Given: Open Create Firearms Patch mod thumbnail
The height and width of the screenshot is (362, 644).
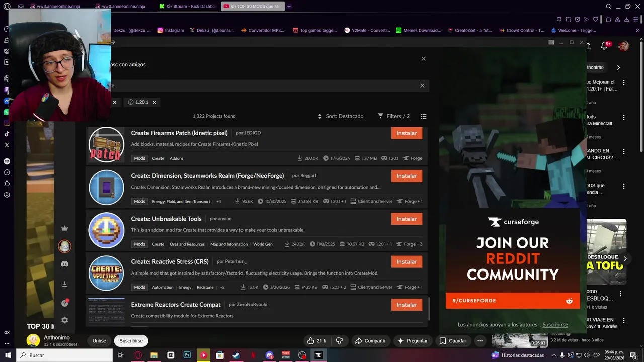Looking at the screenshot, I should pyautogui.click(x=106, y=145).
